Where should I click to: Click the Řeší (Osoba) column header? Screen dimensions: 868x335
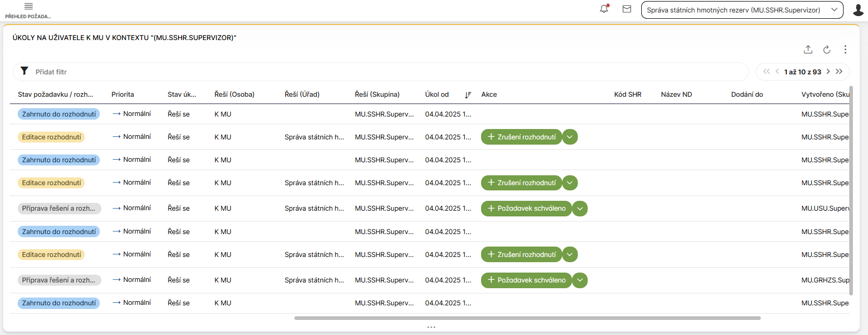(x=234, y=95)
